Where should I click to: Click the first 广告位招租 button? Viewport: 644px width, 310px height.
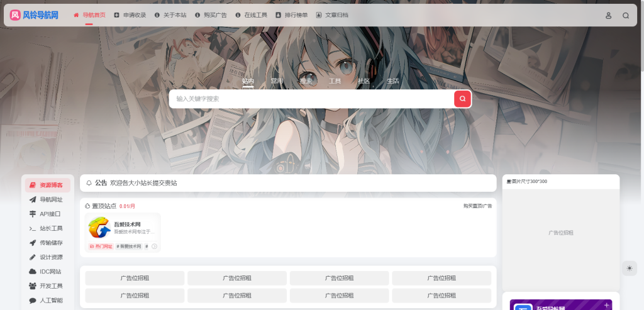pos(135,278)
